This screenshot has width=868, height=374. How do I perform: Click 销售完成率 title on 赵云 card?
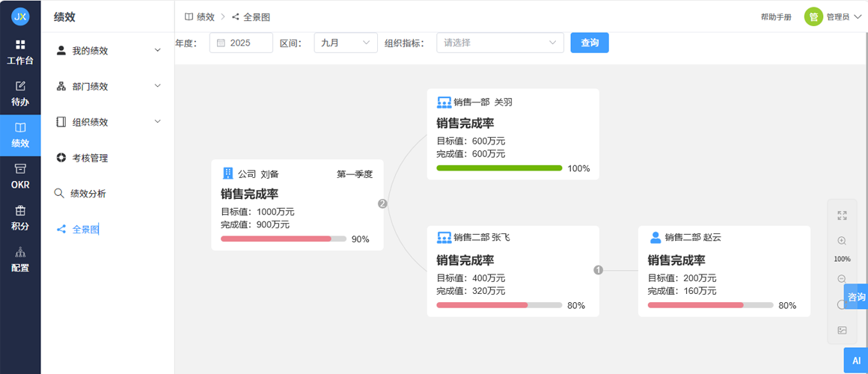(x=676, y=260)
